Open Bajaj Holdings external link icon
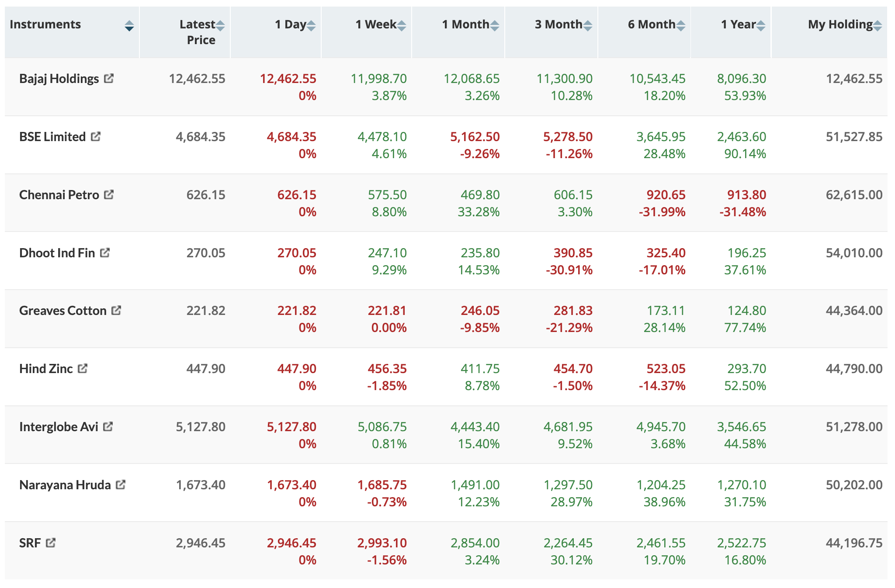Image resolution: width=895 pixels, height=588 pixels. 109,79
